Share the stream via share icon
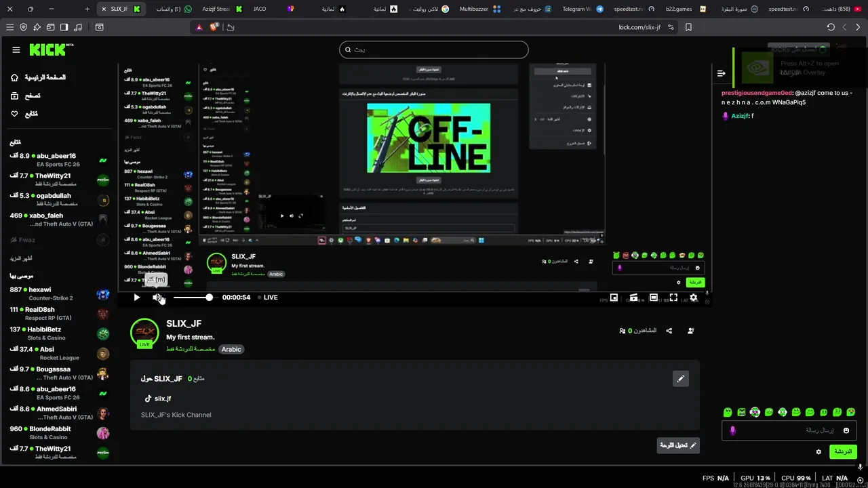Screen dimensions: 868x488 [669, 331]
